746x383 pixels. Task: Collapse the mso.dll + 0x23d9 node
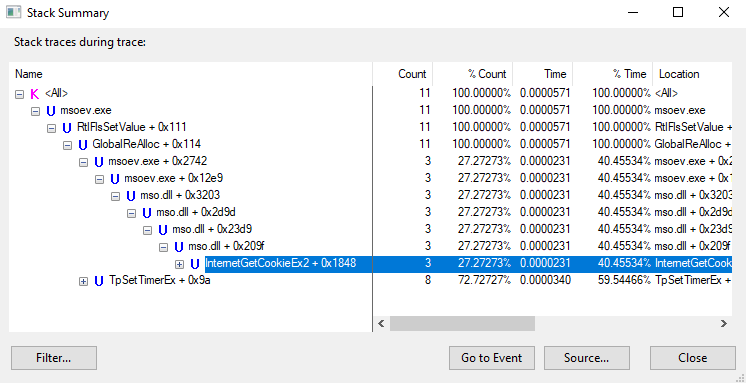pyautogui.click(x=147, y=230)
